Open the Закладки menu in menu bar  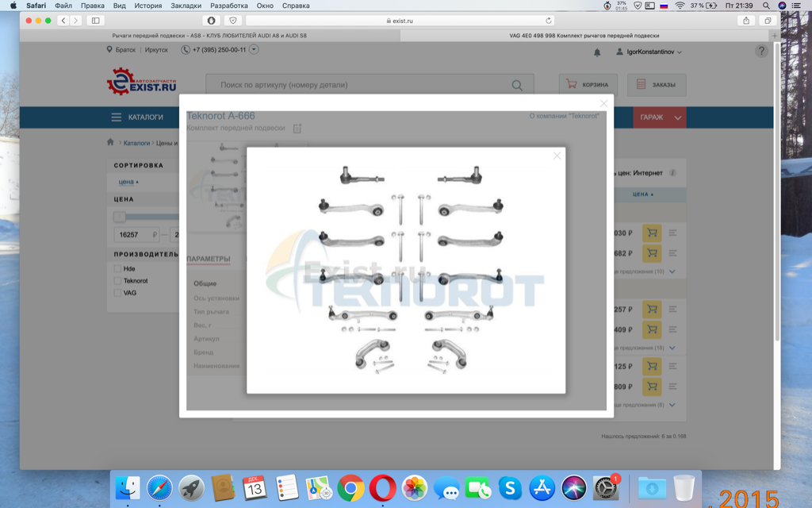[186, 6]
